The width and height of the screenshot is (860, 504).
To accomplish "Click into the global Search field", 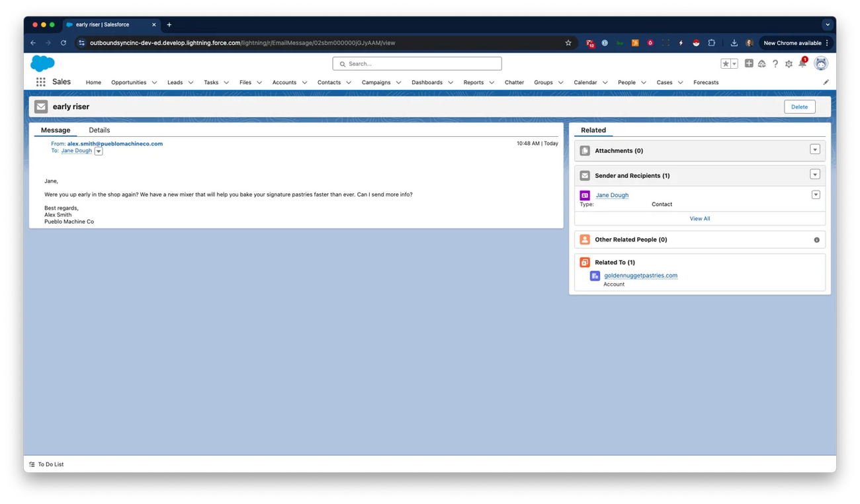I will click(417, 63).
